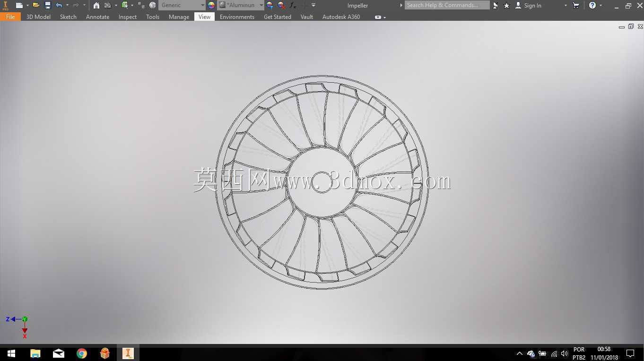
Task: Click the XYZ axis indicator triad
Action: tap(18, 326)
